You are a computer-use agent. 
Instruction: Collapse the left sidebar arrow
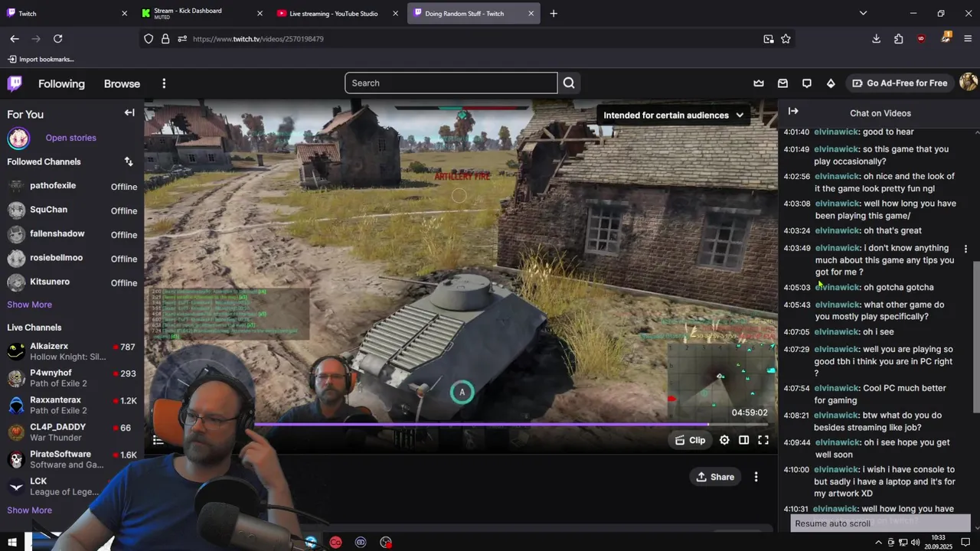click(129, 113)
